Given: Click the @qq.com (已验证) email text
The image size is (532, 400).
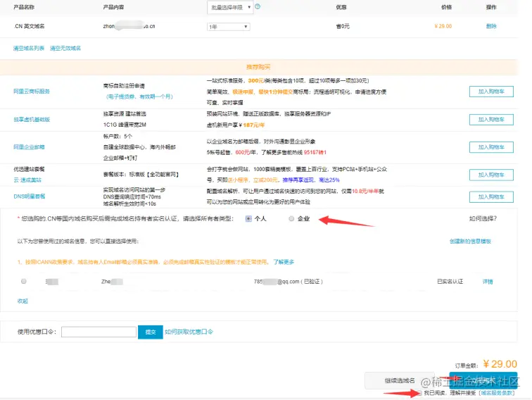Looking at the screenshot, I should point(288,282).
